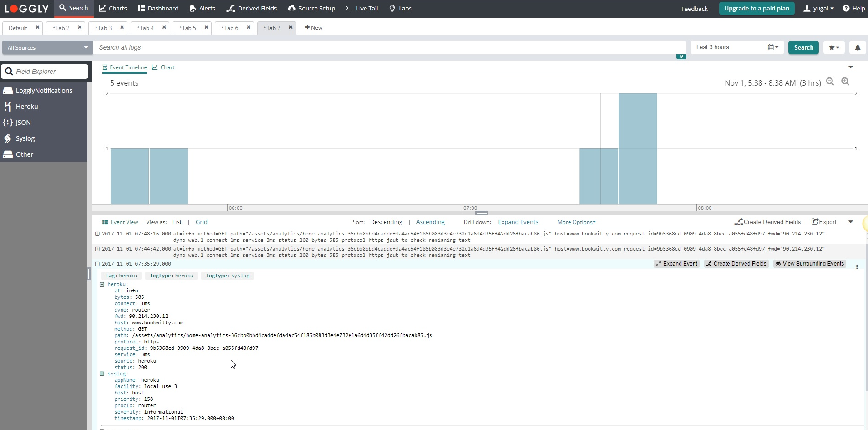This screenshot has height=430, width=868.
Task: Switch to Tab 3
Action: pyautogui.click(x=102, y=28)
